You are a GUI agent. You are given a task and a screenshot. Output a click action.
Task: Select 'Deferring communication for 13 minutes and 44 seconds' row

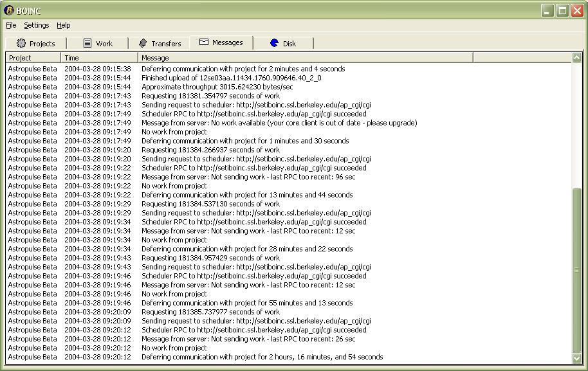(x=247, y=195)
